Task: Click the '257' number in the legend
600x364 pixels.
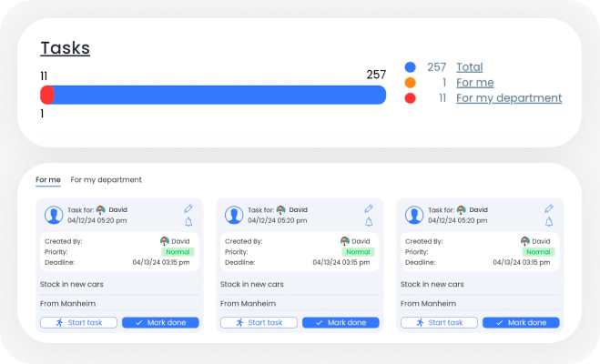Action: [x=437, y=67]
